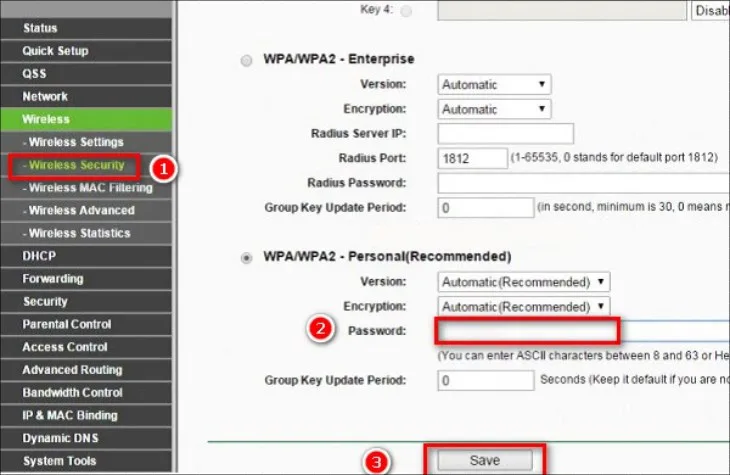The image size is (730, 475).
Task: Open the Enterprise Version dropdown
Action: (494, 85)
